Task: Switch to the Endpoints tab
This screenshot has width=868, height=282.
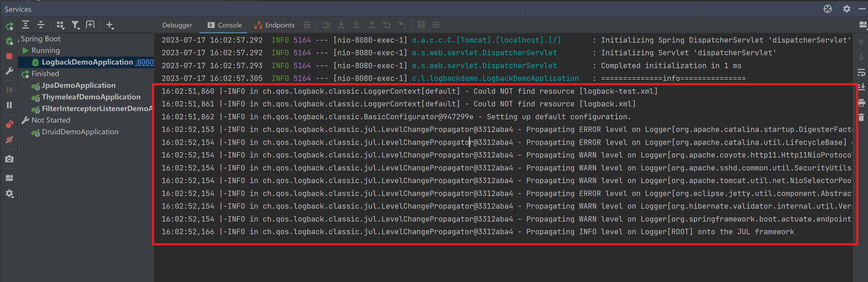Action: [274, 25]
